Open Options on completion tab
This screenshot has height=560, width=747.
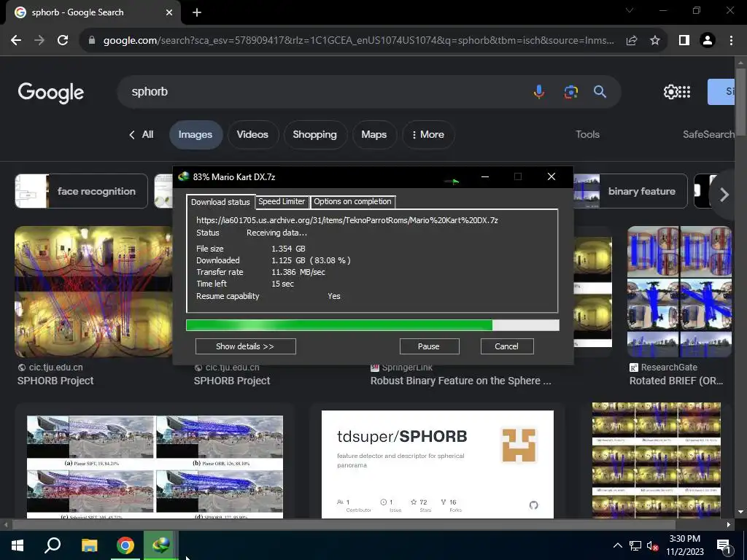coord(352,201)
